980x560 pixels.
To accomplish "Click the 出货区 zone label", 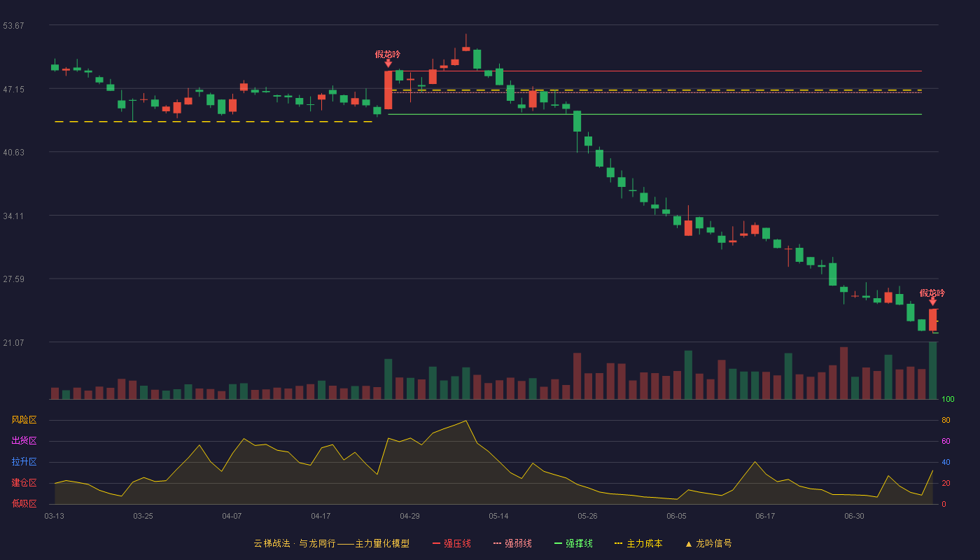I will pos(24,441).
